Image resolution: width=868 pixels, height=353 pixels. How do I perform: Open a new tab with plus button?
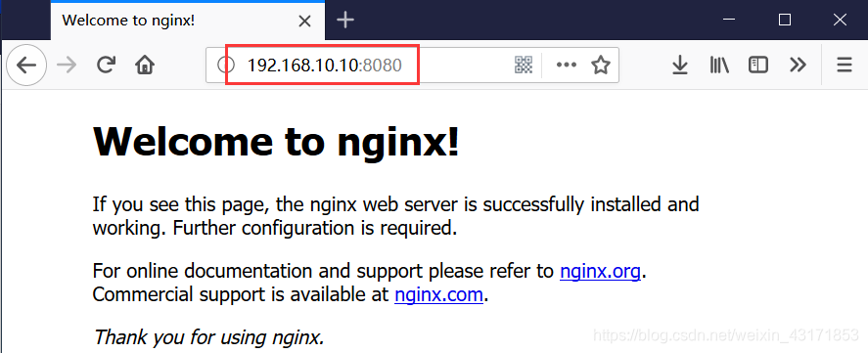345,21
